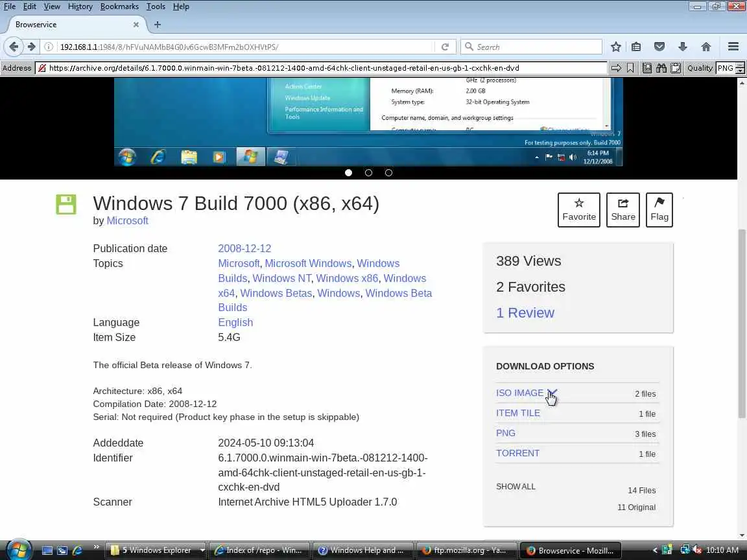Image resolution: width=747 pixels, height=560 pixels.
Task: Click the Go arrow next to the Address bar
Action: pyautogui.click(x=617, y=68)
